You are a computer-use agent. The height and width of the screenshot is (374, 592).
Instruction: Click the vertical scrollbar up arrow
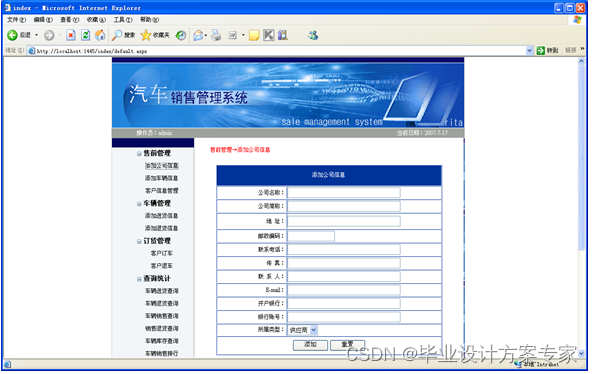tap(581, 61)
